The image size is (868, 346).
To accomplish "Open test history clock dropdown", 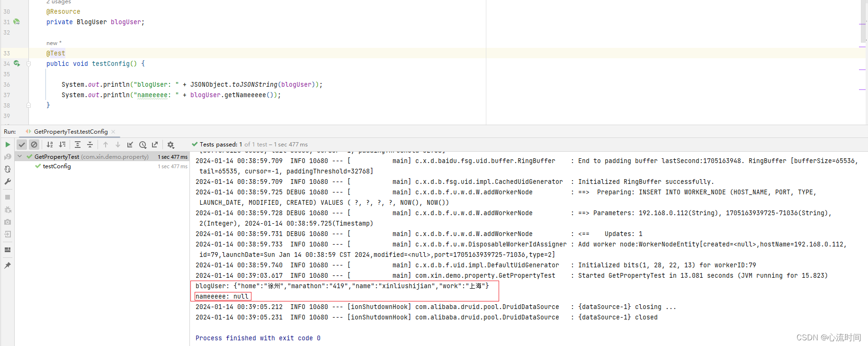I will pos(143,145).
